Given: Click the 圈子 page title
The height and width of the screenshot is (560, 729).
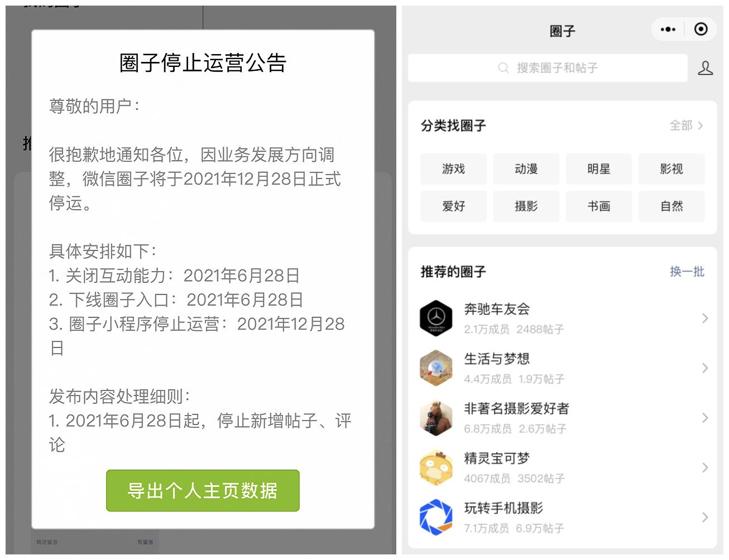Looking at the screenshot, I should (562, 31).
